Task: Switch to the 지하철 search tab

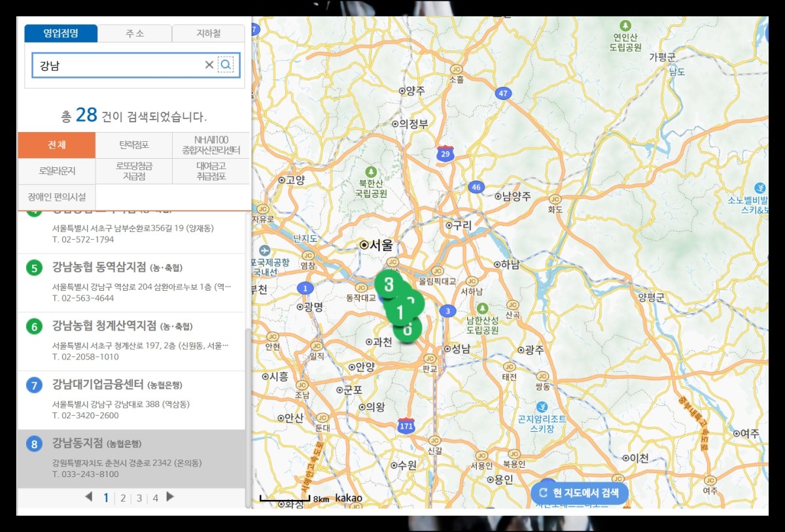Action: pyautogui.click(x=209, y=33)
